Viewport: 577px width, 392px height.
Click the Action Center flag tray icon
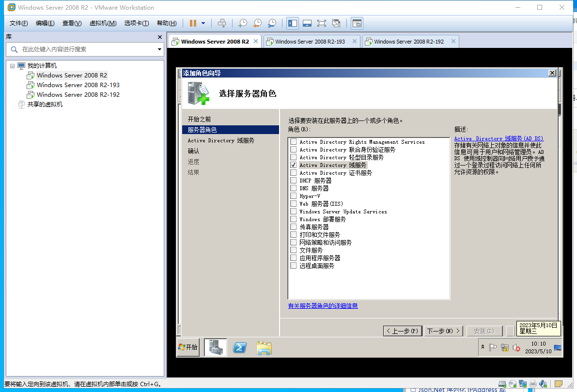pyautogui.click(x=493, y=347)
